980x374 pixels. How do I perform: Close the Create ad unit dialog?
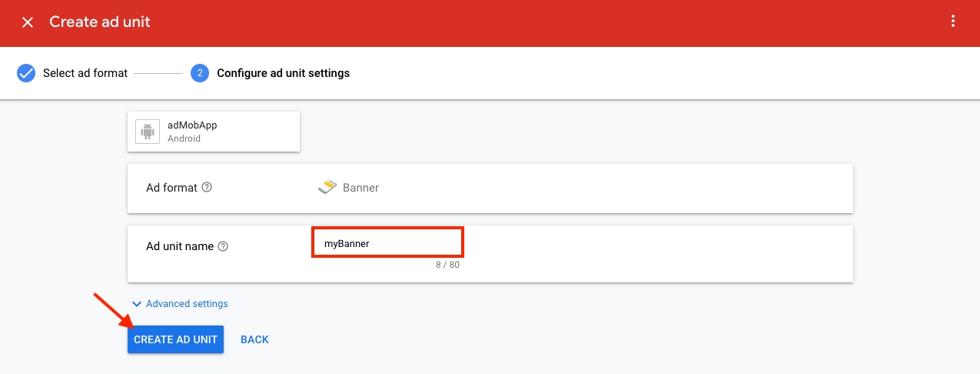click(x=28, y=22)
